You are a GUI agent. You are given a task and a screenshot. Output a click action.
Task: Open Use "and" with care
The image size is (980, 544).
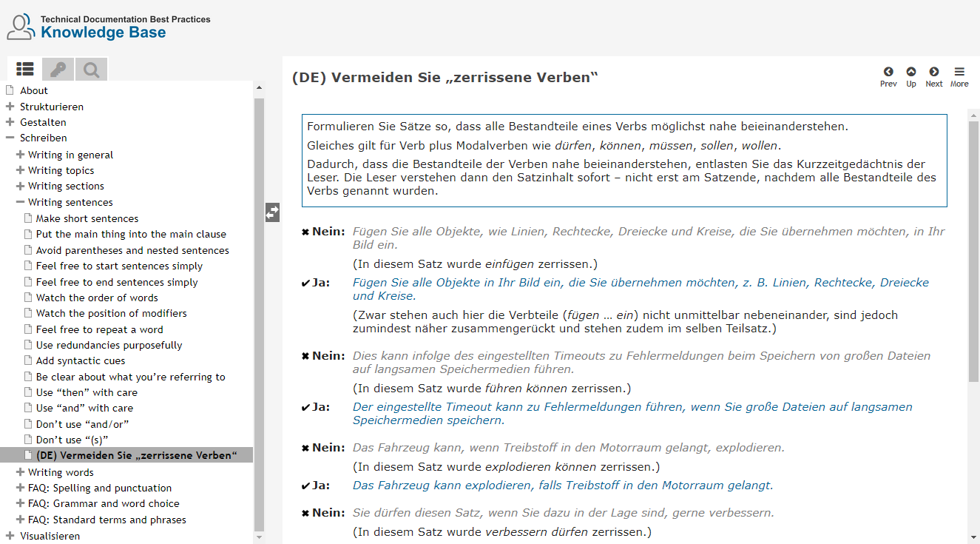click(85, 408)
